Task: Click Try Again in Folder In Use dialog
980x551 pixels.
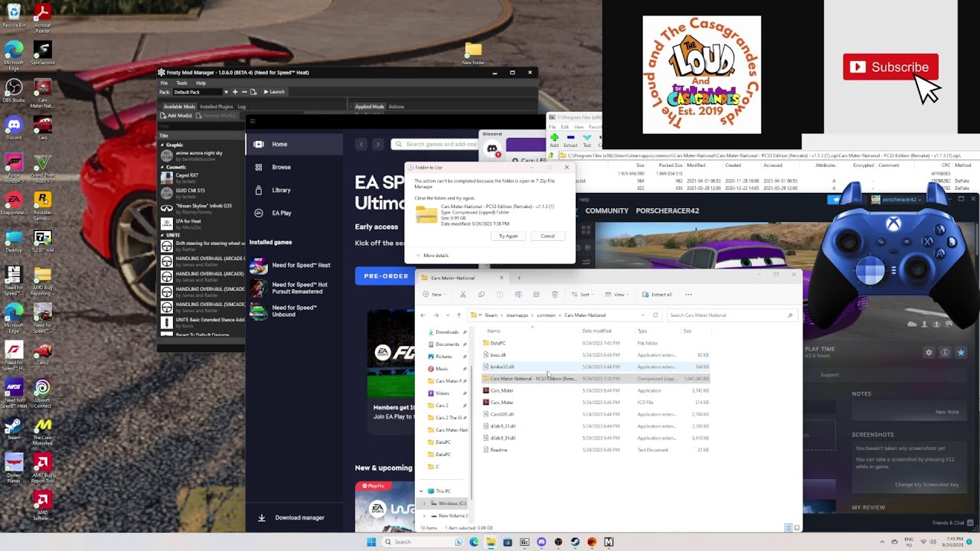Action: pyautogui.click(x=508, y=236)
